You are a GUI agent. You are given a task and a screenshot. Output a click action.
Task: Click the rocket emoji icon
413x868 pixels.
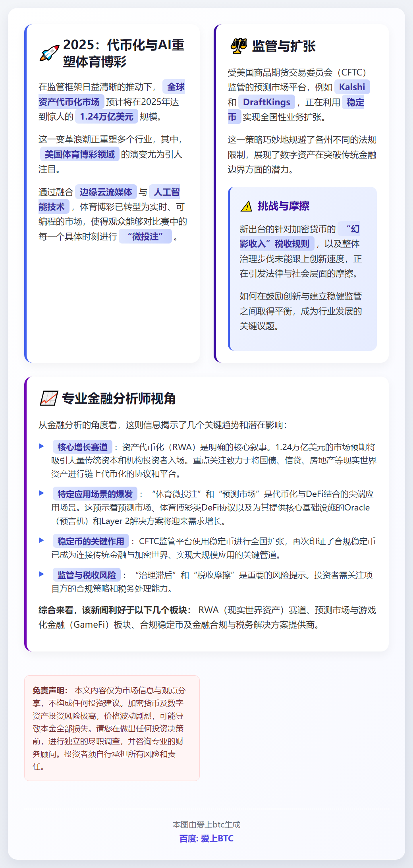(49, 53)
